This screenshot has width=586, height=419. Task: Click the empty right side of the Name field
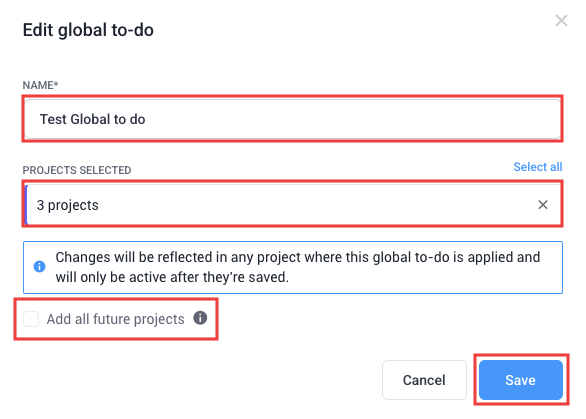[374, 119]
